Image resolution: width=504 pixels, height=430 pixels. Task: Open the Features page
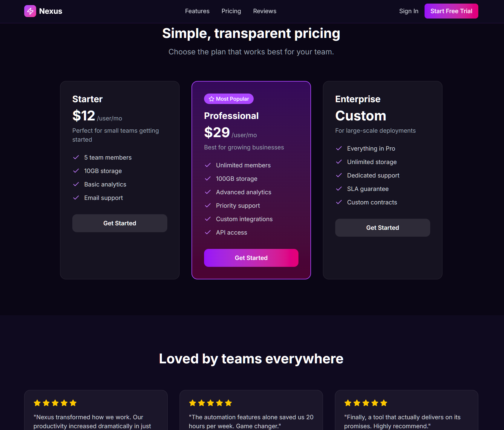coord(197,11)
